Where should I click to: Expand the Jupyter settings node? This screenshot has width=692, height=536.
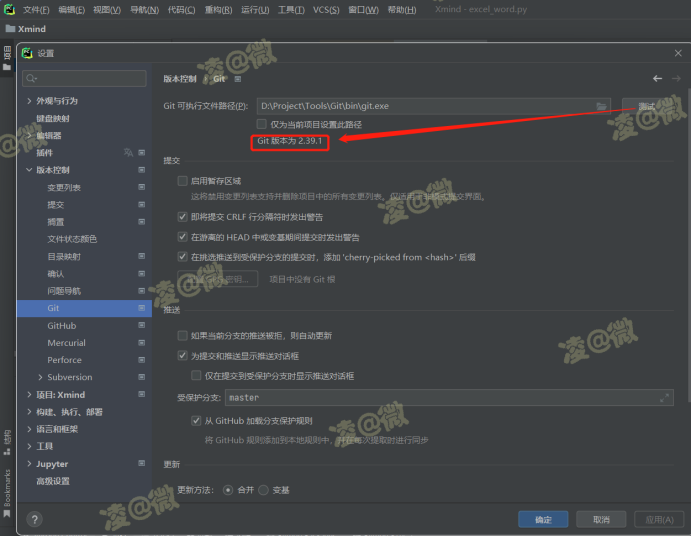[29, 463]
